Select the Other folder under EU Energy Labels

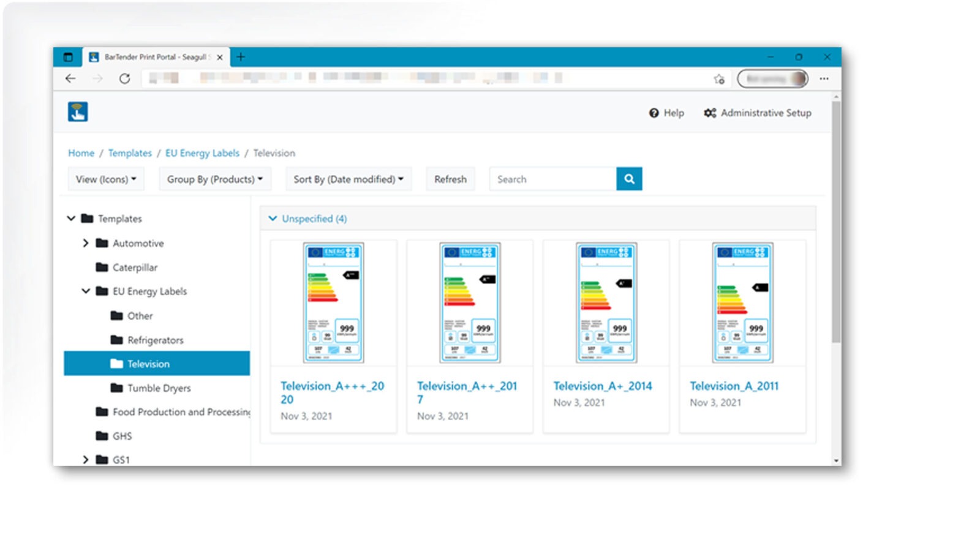click(139, 316)
